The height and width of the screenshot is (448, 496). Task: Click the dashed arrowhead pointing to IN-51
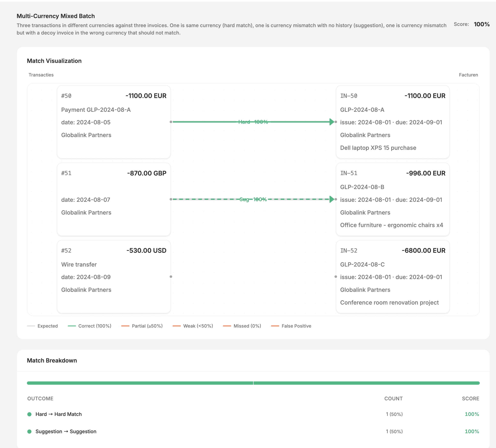point(332,199)
